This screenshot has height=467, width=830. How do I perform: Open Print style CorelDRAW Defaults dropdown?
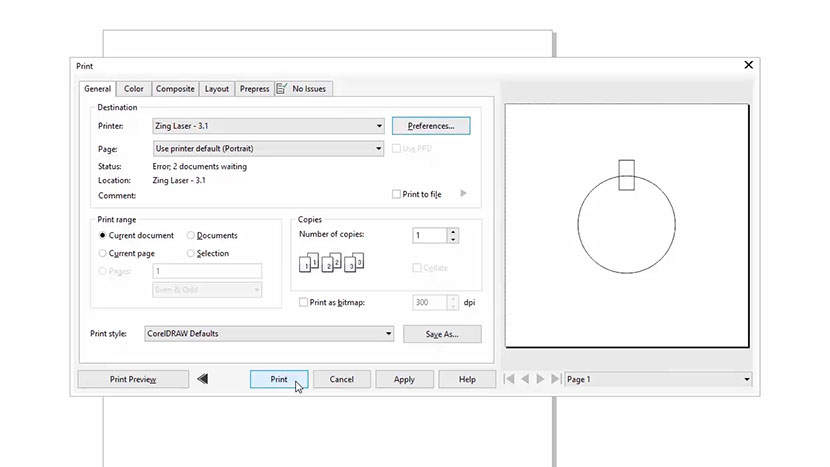(x=388, y=334)
